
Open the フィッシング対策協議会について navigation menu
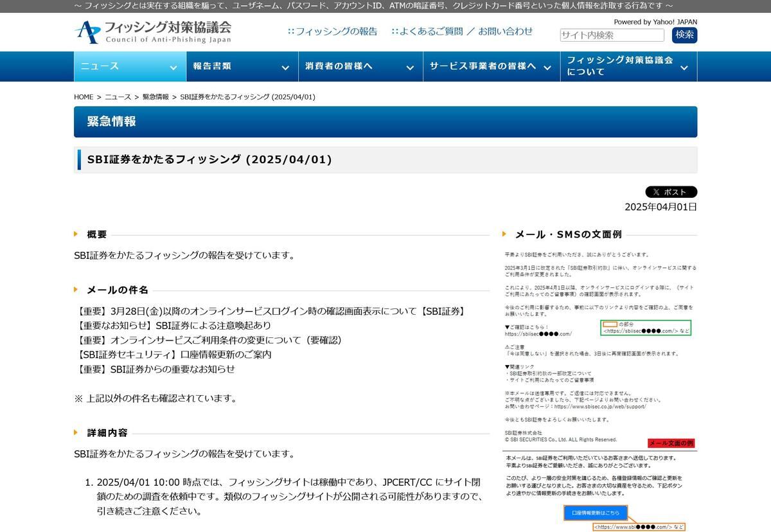coord(628,66)
